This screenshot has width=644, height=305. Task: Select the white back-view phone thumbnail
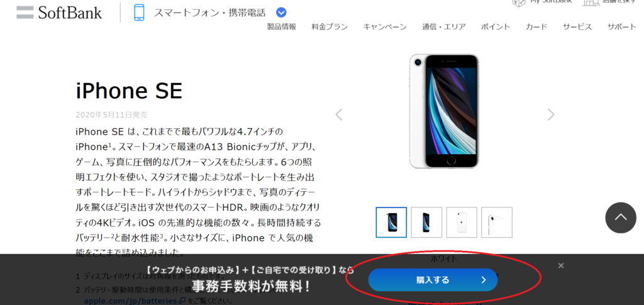(x=462, y=222)
